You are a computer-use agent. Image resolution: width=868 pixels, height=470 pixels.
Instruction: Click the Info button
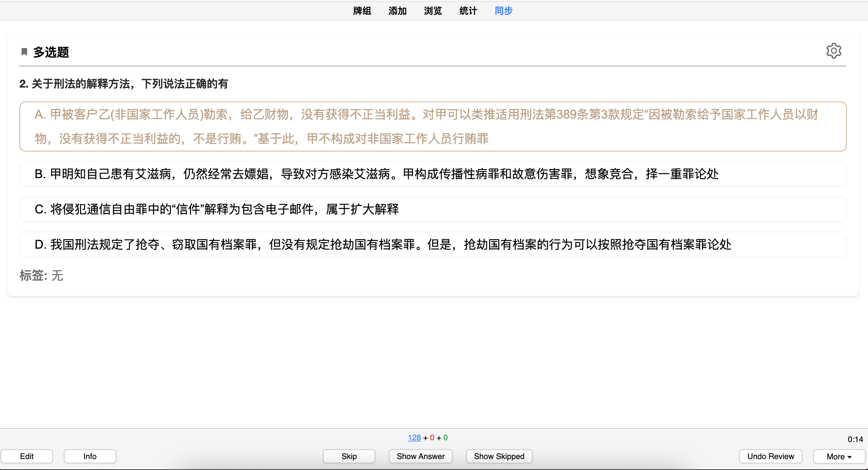point(90,456)
